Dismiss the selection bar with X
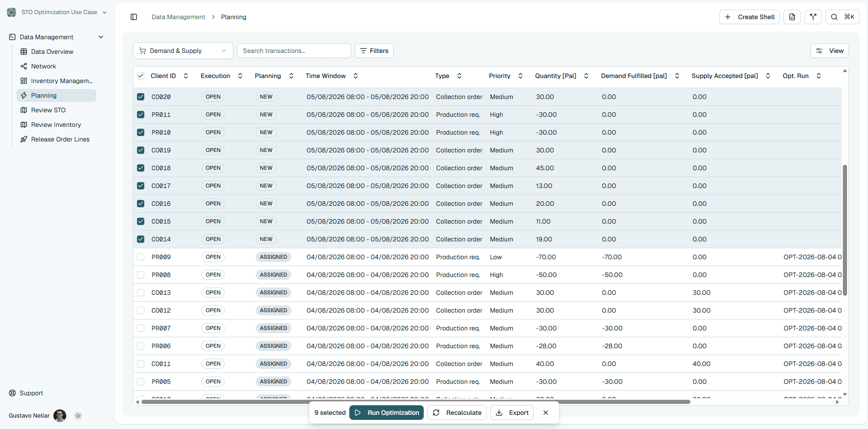Image resolution: width=868 pixels, height=429 pixels. click(x=546, y=413)
